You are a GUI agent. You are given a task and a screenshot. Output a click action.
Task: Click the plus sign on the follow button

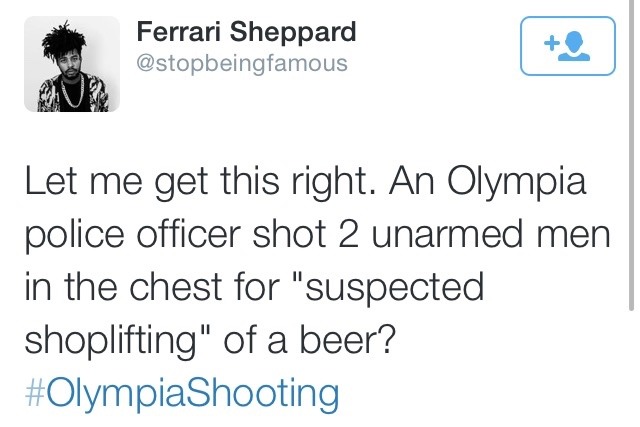[551, 43]
